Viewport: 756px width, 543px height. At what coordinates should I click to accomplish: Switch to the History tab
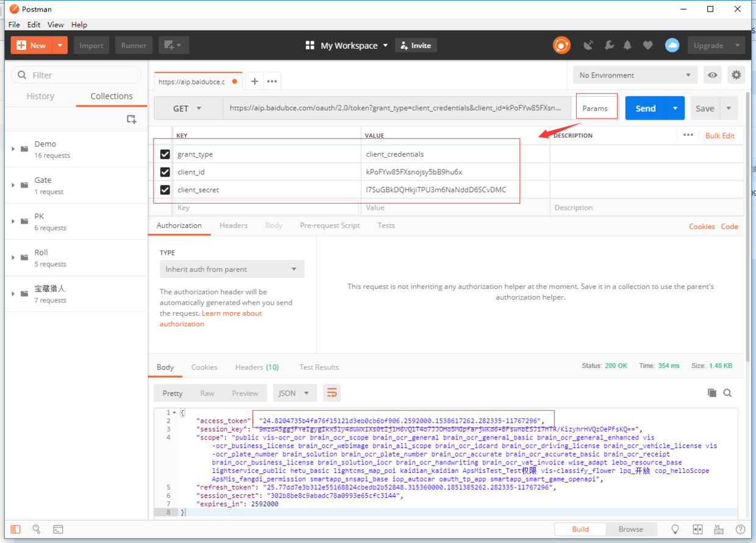tap(40, 96)
